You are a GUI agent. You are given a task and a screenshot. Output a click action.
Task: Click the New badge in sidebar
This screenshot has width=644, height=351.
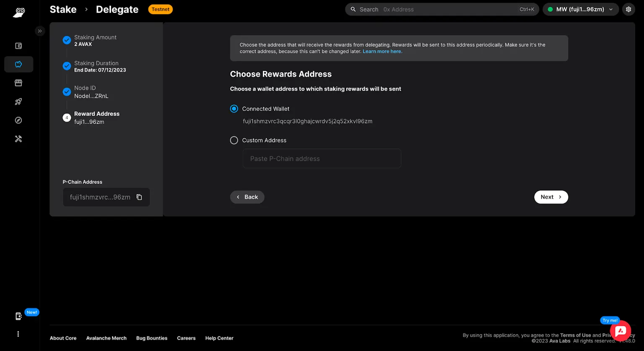pyautogui.click(x=32, y=312)
